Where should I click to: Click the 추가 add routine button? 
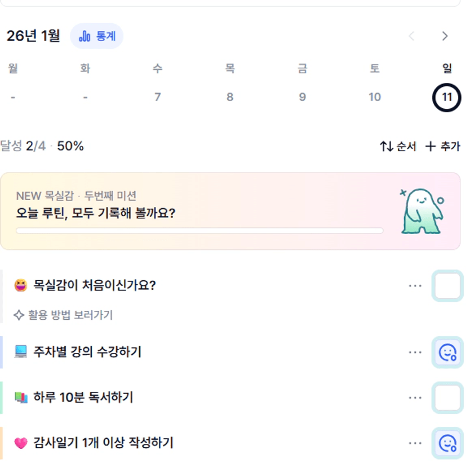point(442,147)
